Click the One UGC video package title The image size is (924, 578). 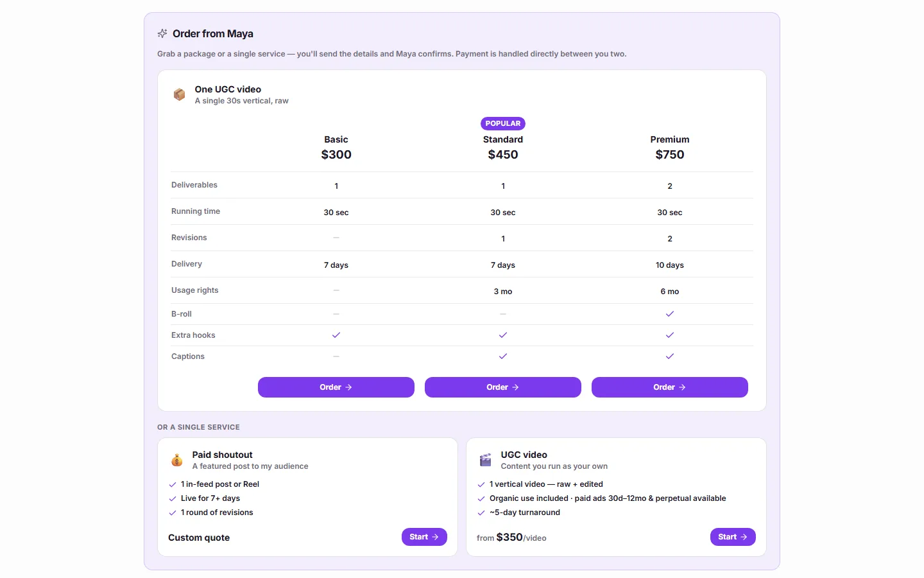(x=228, y=89)
